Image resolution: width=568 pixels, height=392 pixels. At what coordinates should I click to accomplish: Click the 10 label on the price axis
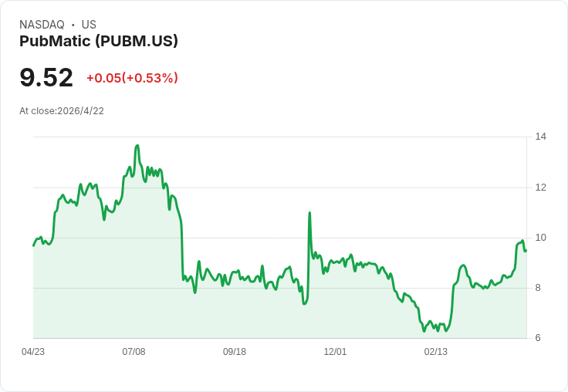pyautogui.click(x=541, y=238)
